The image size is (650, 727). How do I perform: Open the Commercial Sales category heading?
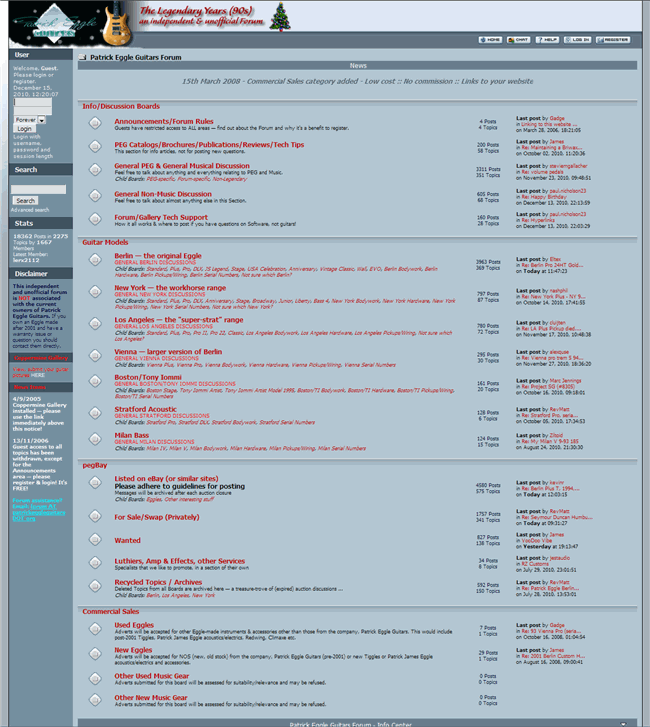tap(111, 612)
